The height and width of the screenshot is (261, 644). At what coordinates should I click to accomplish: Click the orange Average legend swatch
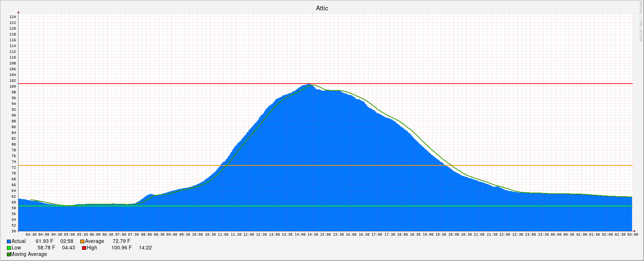(82, 241)
